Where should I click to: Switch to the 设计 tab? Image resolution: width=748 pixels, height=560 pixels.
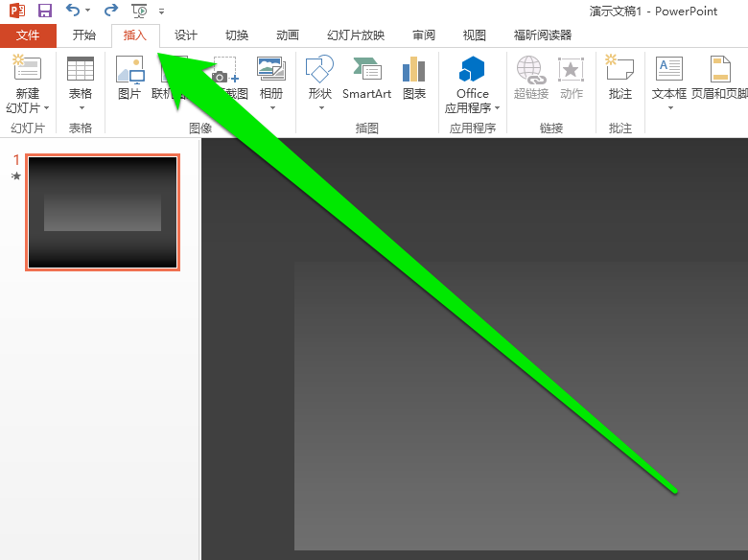(x=186, y=35)
